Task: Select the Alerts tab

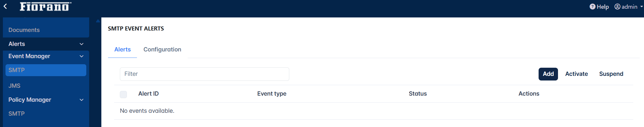Action: coord(122,49)
